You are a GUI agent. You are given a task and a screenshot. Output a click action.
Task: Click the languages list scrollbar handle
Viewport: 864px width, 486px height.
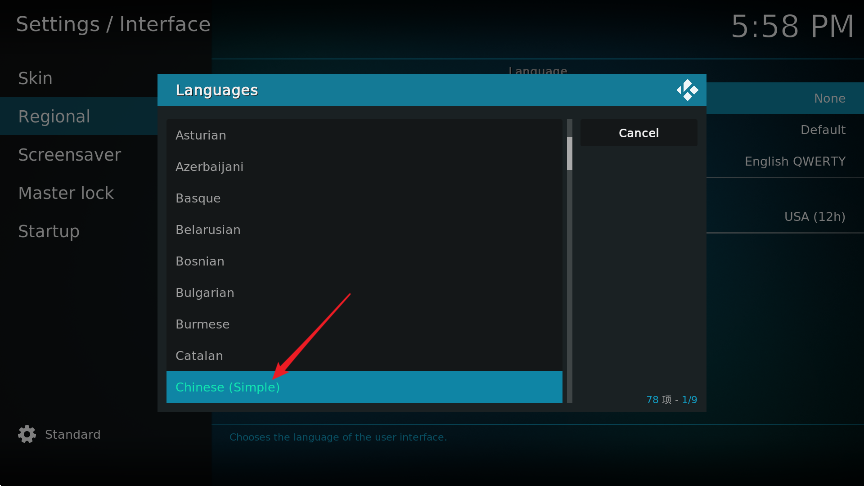[x=570, y=153]
